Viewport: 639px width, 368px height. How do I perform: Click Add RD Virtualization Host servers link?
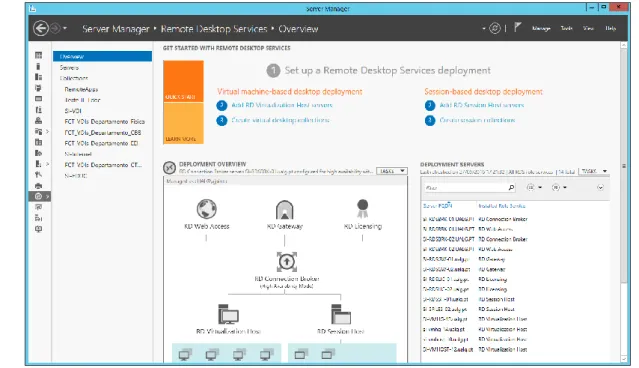282,105
